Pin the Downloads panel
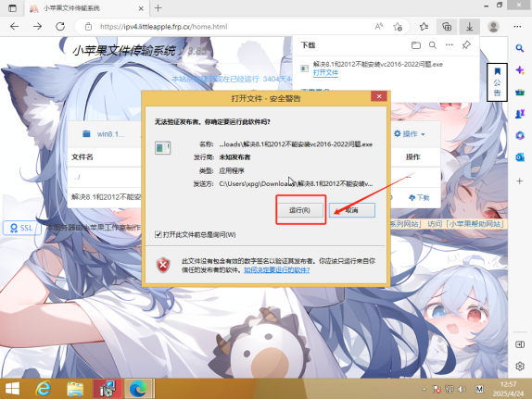The image size is (532, 399). 466,44
